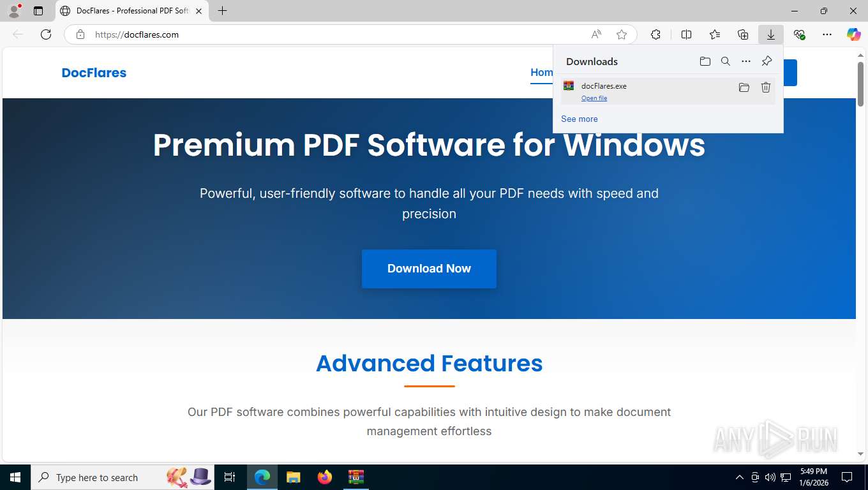Click the DocFlares site logo
The image size is (868, 490).
point(94,73)
